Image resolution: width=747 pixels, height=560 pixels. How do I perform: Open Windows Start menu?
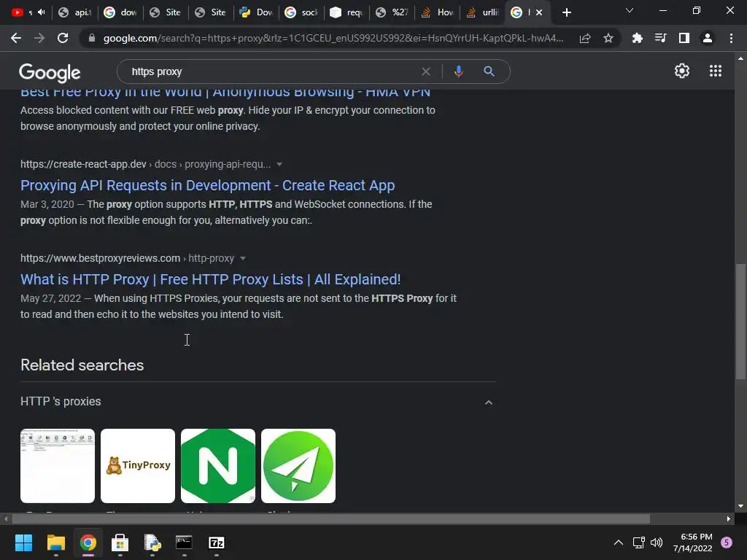point(23,542)
